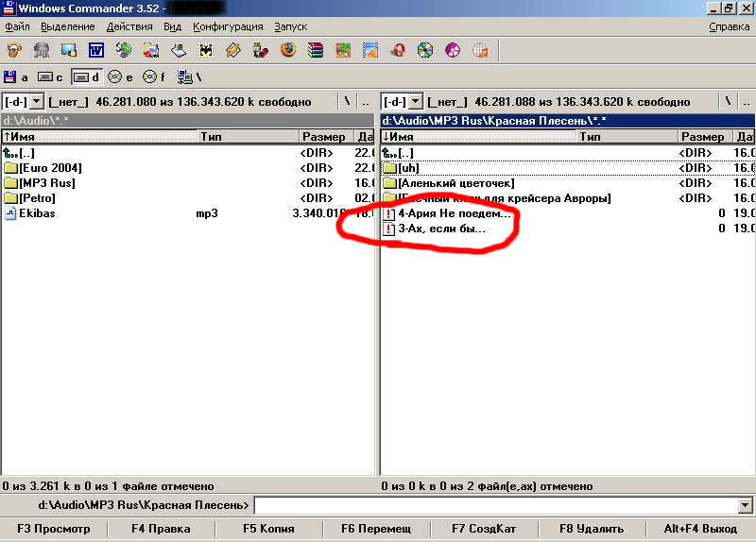The width and height of the screenshot is (756, 542).
Task: Go to root in right panel
Action: [728, 102]
